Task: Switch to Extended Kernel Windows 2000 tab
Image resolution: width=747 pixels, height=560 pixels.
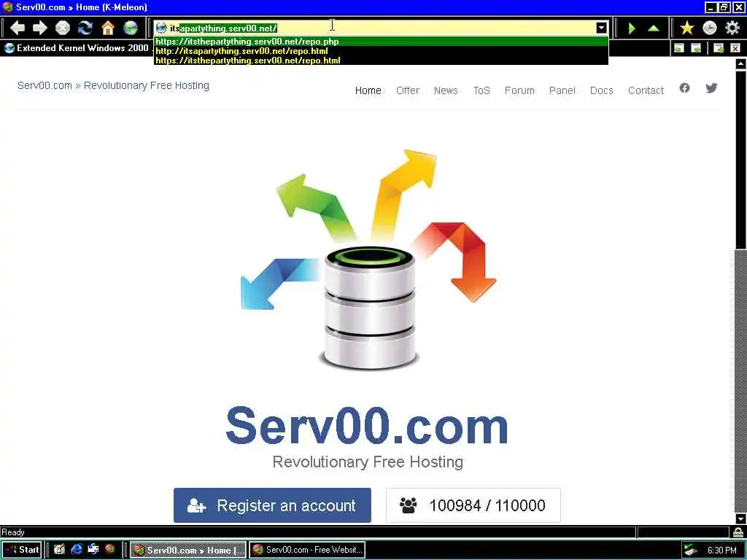Action: tap(78, 48)
